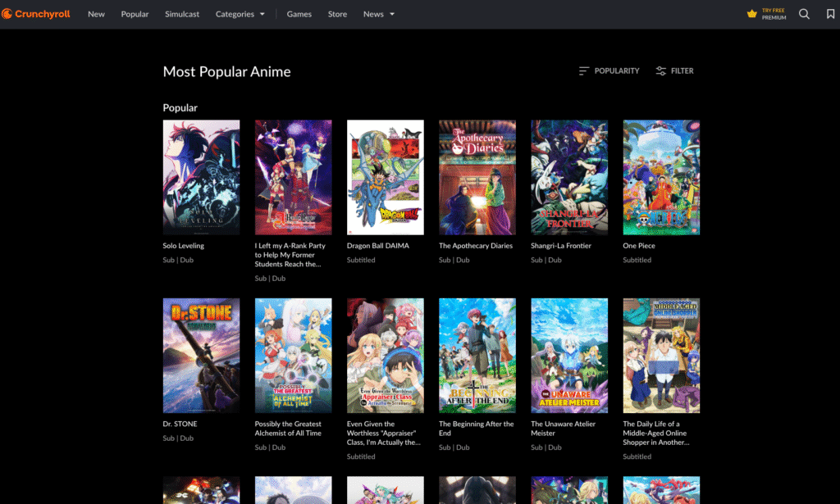Expand the Categories dropdown arrow
840x504 pixels.
coord(262,15)
